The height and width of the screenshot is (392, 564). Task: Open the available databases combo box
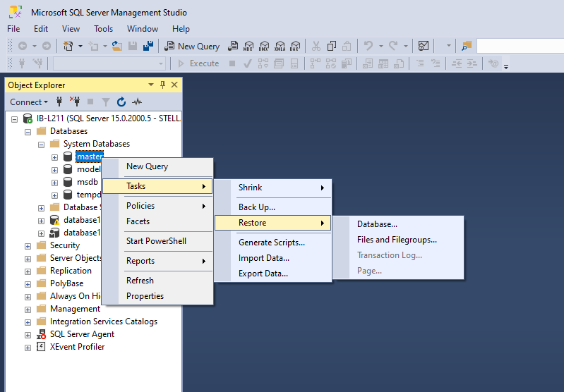[x=109, y=63]
